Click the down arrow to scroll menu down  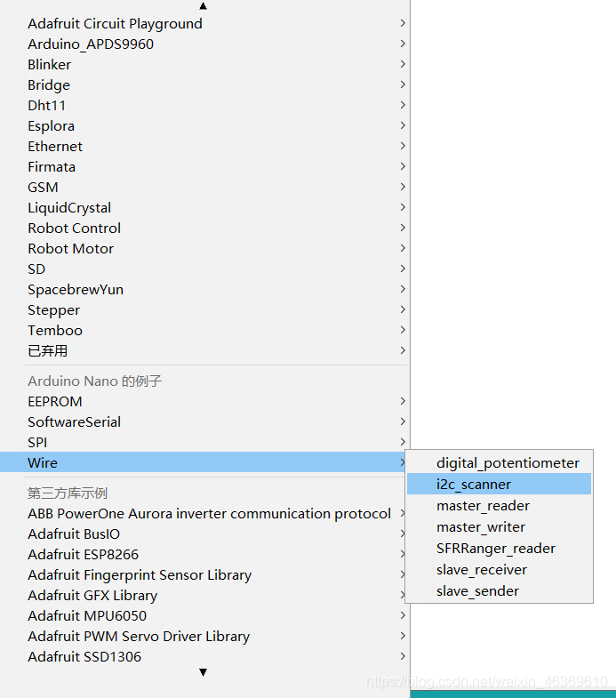[x=203, y=672]
